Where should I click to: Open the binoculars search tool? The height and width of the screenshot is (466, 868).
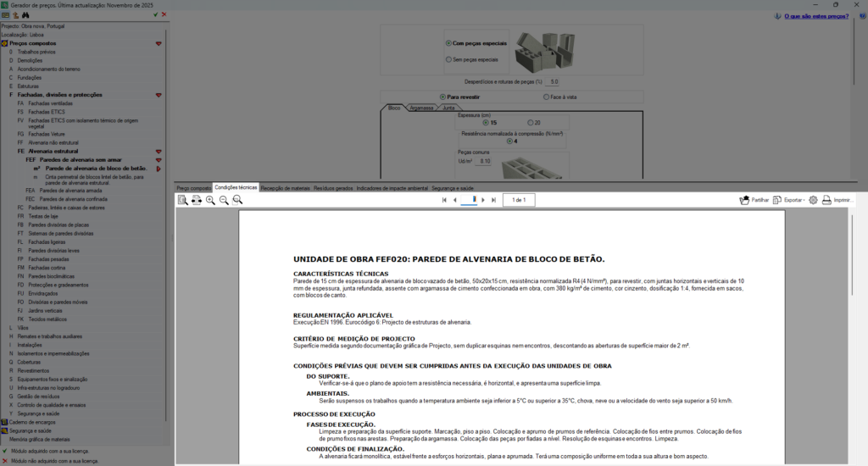25,15
